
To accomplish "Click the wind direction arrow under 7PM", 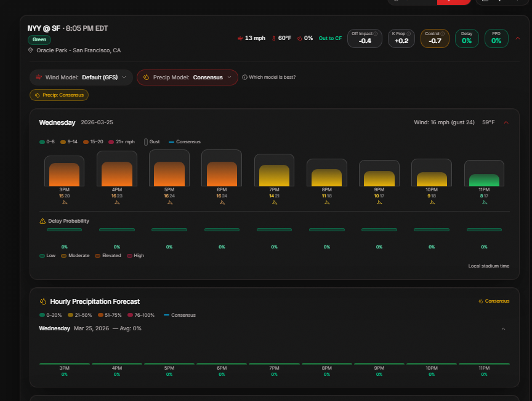I will point(275,202).
